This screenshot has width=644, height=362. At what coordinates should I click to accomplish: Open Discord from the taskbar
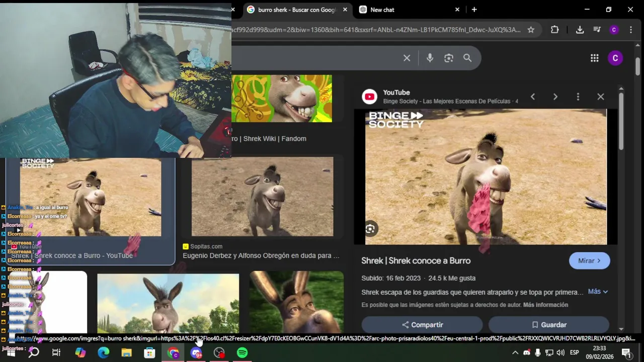(x=196, y=353)
